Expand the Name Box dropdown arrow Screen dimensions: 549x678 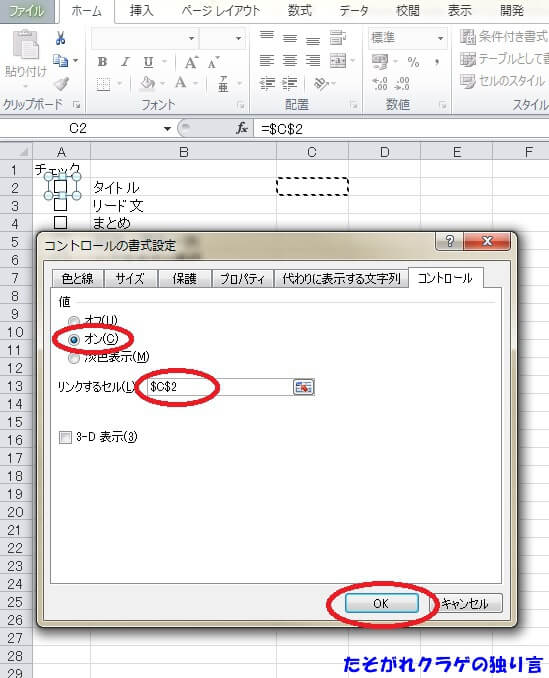click(167, 128)
